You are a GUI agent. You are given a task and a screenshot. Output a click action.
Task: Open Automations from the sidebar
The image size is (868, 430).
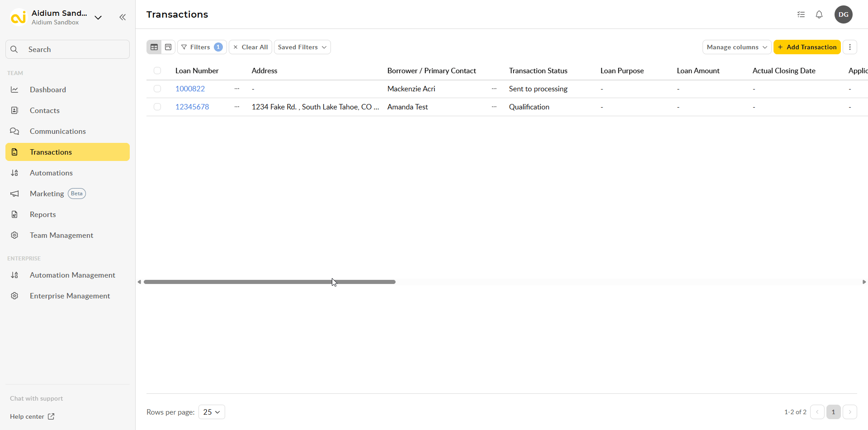click(68, 173)
